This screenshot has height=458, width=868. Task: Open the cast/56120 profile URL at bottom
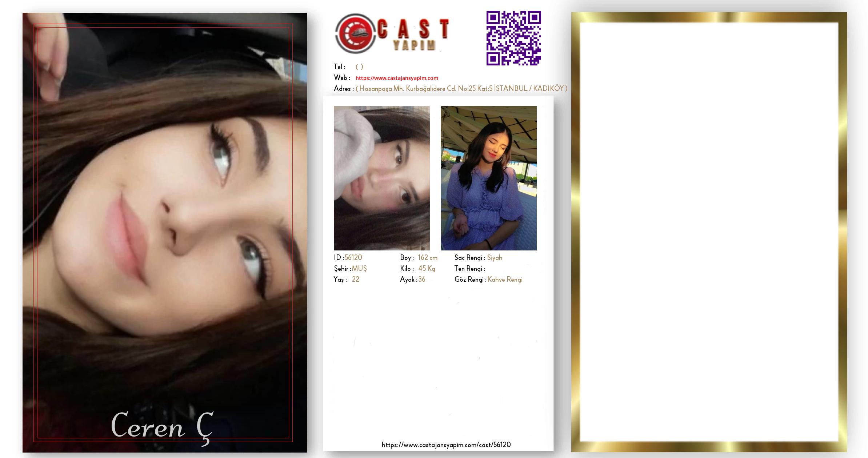[x=446, y=445]
